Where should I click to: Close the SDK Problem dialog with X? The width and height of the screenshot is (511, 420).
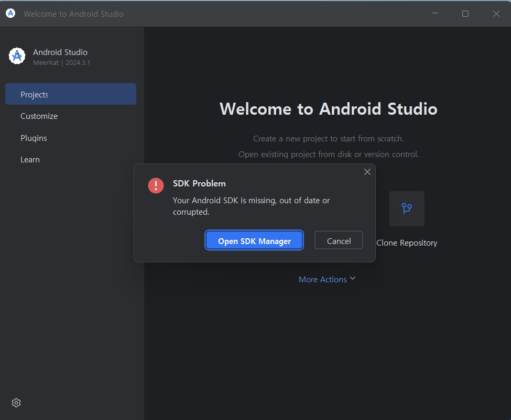[367, 172]
